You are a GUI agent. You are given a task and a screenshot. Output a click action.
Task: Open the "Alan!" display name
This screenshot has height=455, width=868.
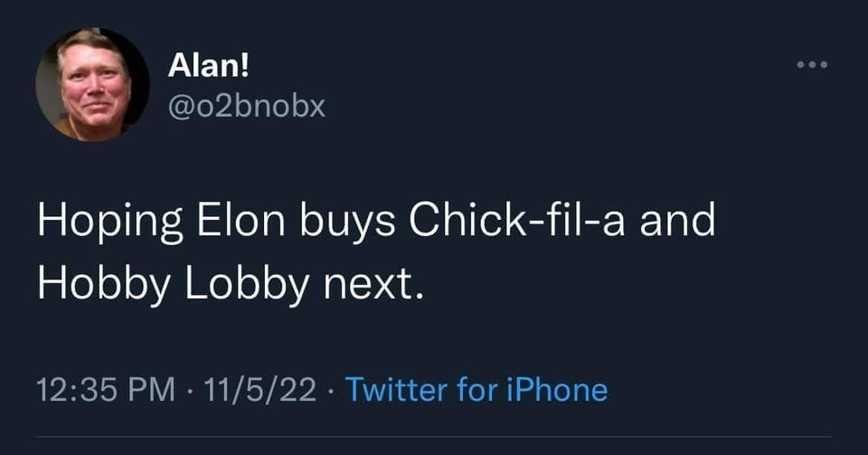pos(204,68)
